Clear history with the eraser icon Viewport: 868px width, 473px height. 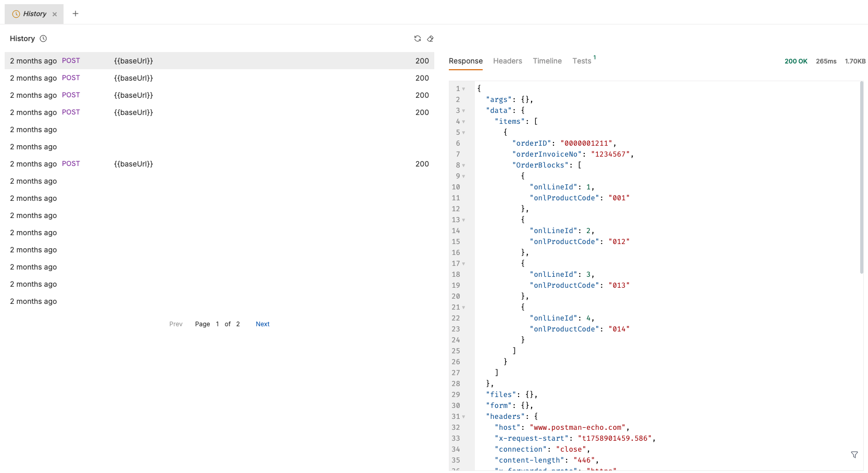[x=430, y=39]
